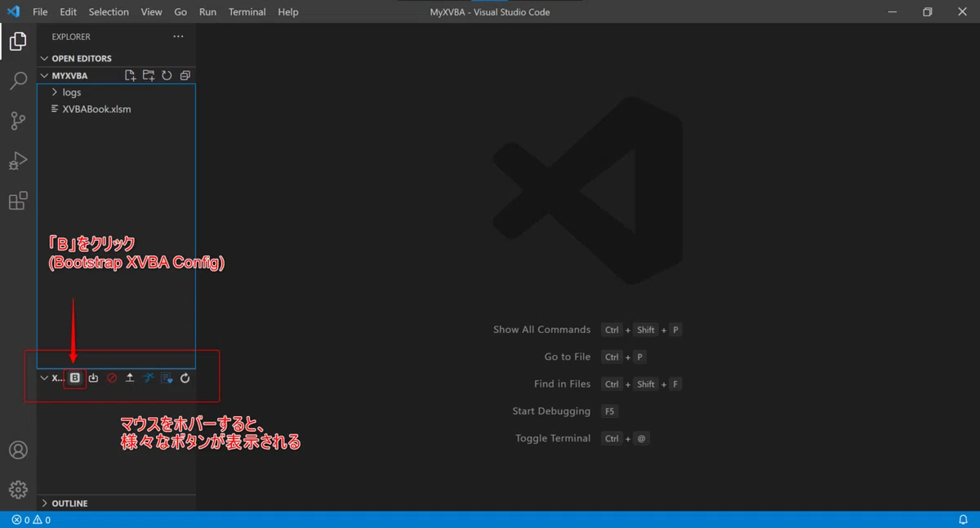The height and width of the screenshot is (528, 980).
Task: Open the View menu
Action: pyautogui.click(x=151, y=12)
